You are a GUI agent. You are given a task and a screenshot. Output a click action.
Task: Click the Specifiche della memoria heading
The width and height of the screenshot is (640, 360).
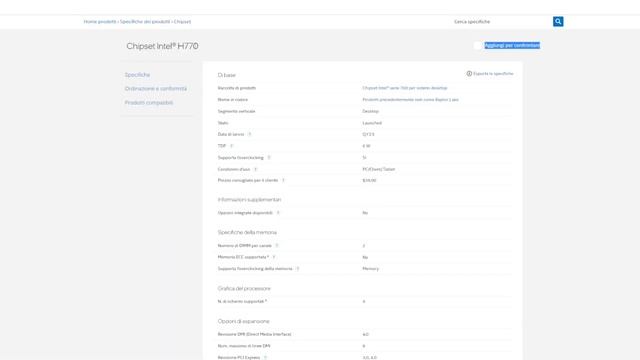[247, 232]
